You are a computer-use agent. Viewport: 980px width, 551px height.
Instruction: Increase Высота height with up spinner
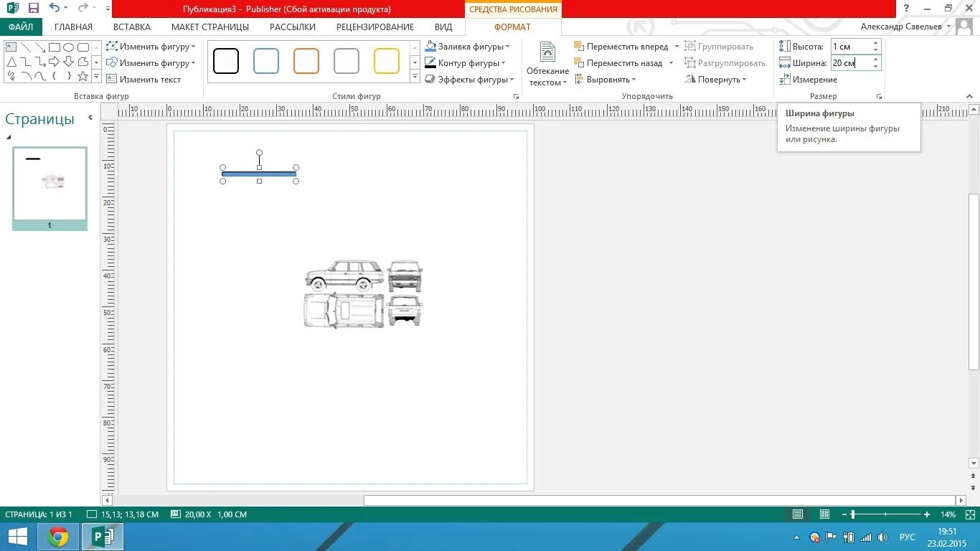click(876, 43)
